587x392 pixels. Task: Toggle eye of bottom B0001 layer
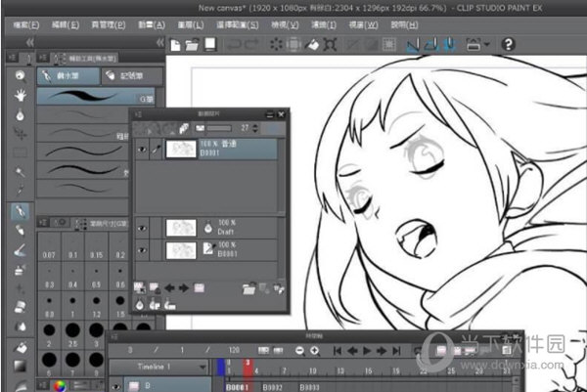coord(142,250)
